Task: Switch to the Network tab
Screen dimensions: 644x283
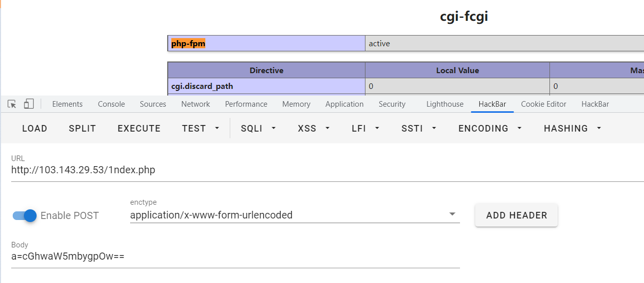Action: point(196,104)
